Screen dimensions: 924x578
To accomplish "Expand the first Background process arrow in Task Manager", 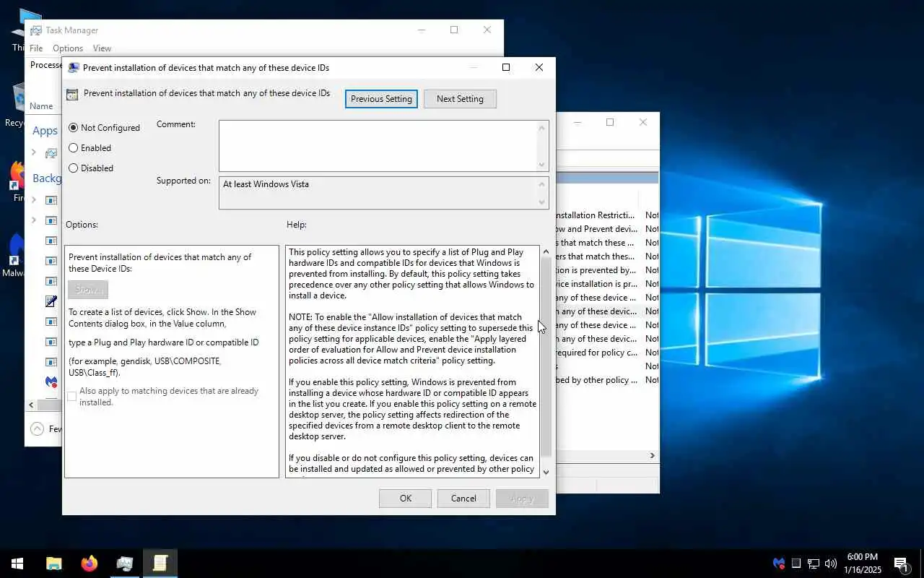I will click(x=33, y=199).
